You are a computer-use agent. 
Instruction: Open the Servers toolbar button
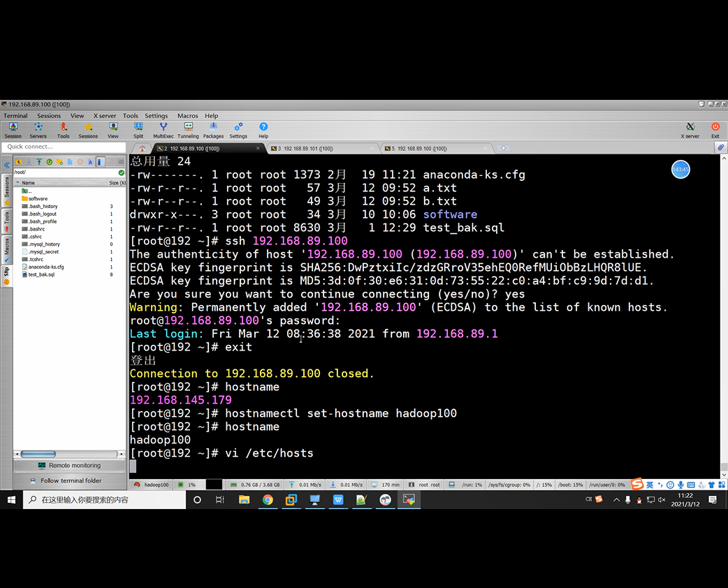point(38,130)
